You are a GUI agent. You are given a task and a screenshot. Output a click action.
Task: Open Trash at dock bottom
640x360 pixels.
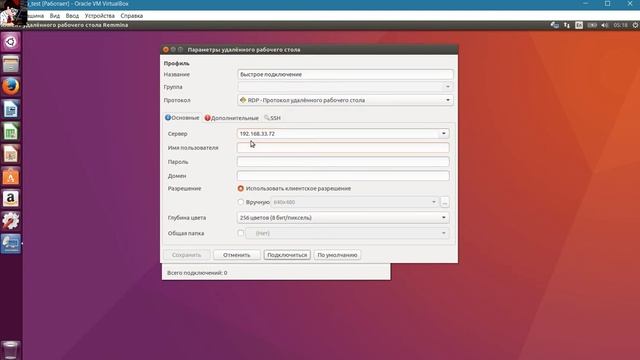11,350
